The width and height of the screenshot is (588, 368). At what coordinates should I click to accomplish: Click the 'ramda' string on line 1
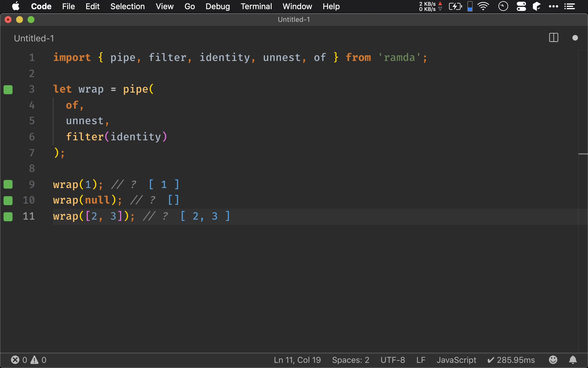[399, 57]
